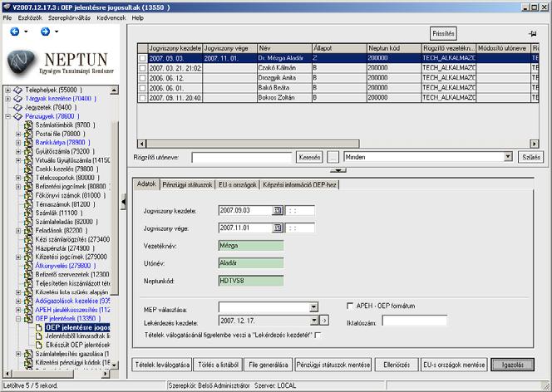Tick the checkbox for Bakó Beáta row

[x=143, y=88]
